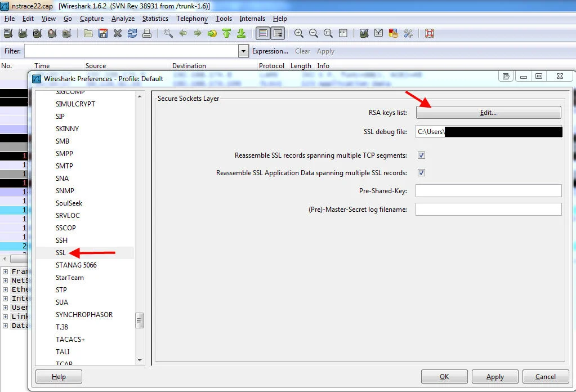
Task: Edit coloring rules from toolbar
Action: (394, 33)
